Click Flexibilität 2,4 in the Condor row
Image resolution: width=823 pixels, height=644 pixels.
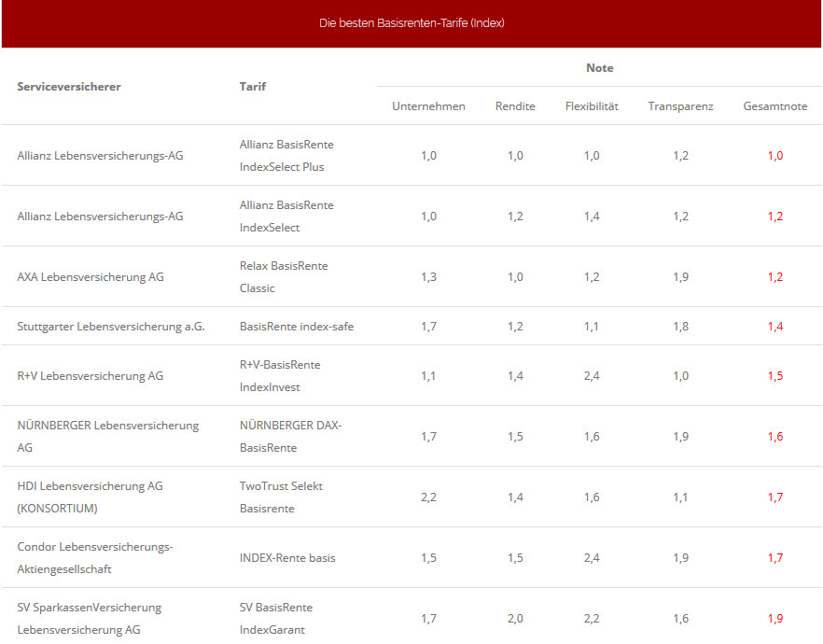(x=592, y=558)
